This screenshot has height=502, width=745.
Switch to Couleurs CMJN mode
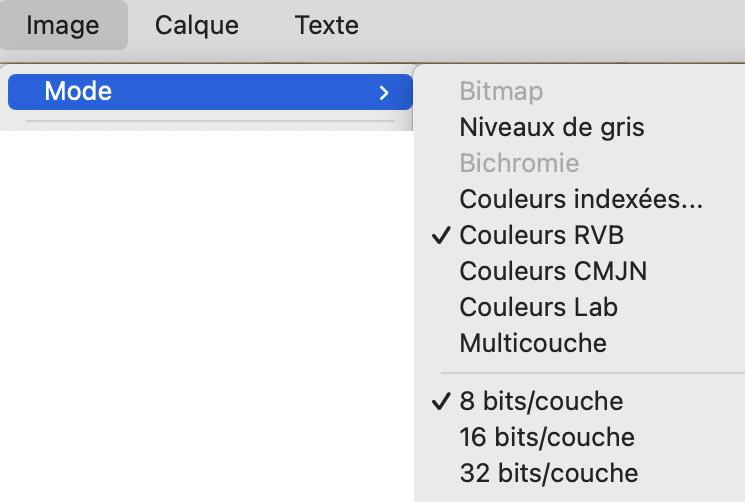click(x=553, y=271)
